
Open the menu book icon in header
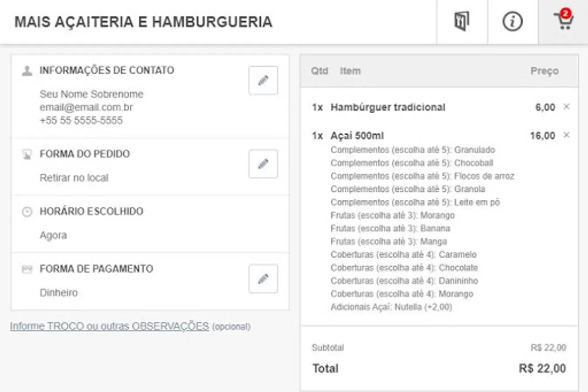462,21
